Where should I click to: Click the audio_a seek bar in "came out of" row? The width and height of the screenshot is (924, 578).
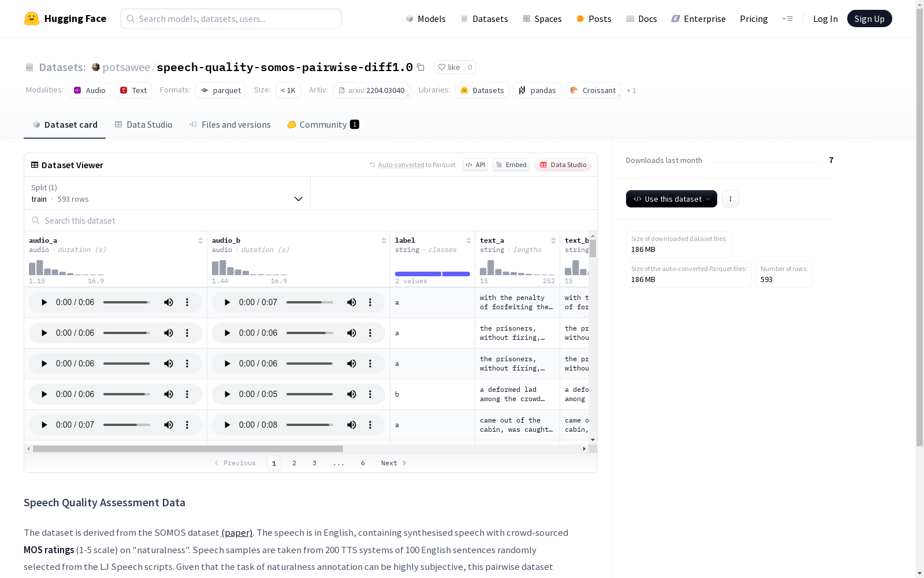tap(126, 425)
